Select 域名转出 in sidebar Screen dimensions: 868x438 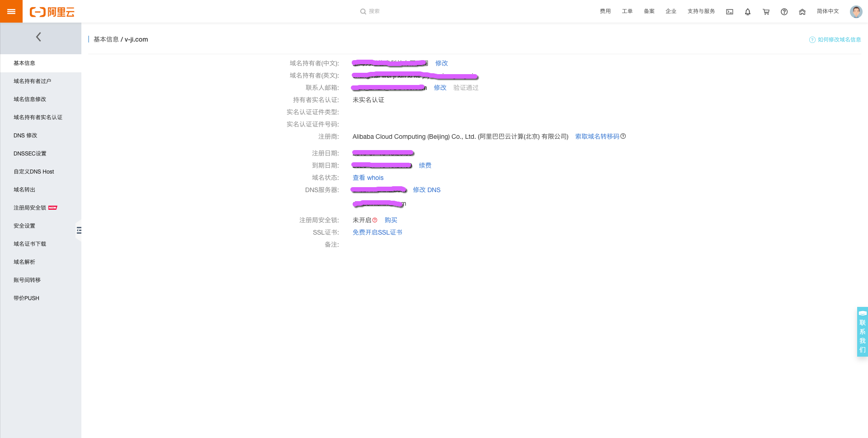(24, 190)
